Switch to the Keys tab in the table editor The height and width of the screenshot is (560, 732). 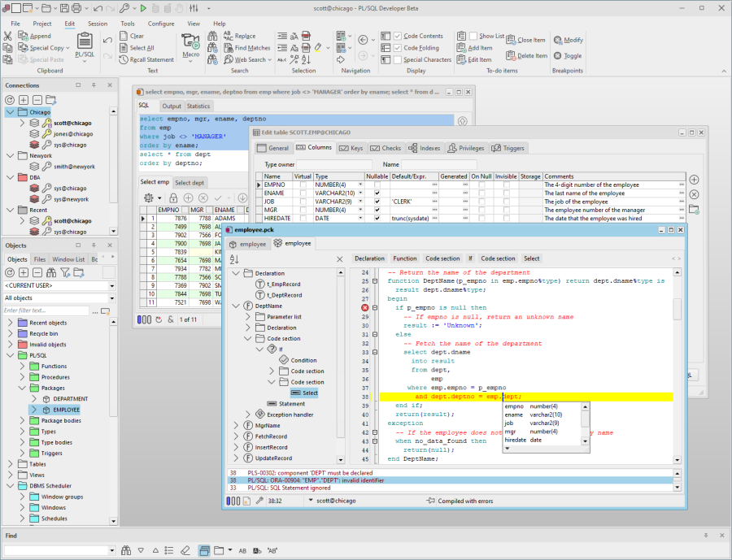coord(350,148)
